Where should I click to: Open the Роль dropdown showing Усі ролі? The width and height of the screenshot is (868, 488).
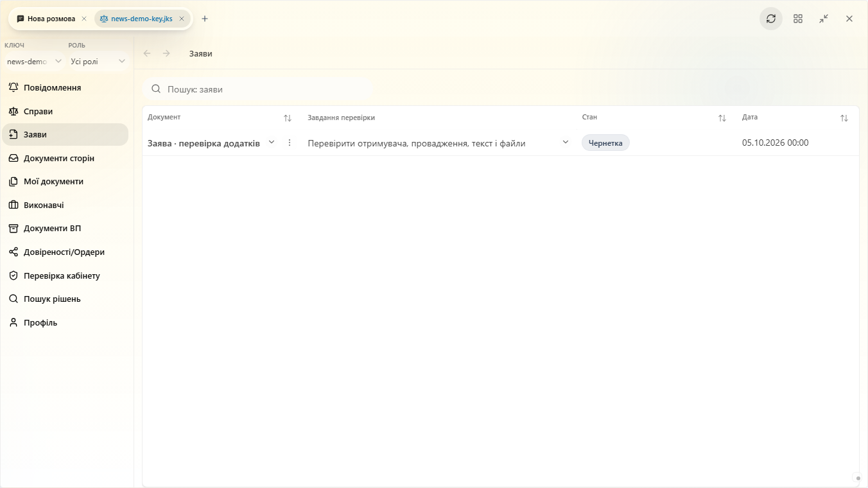[x=98, y=61]
